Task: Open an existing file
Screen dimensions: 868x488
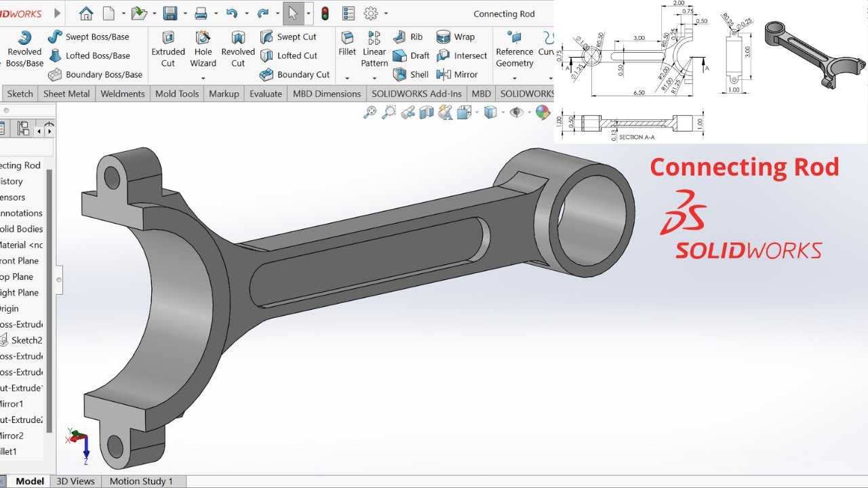Action: [x=139, y=13]
